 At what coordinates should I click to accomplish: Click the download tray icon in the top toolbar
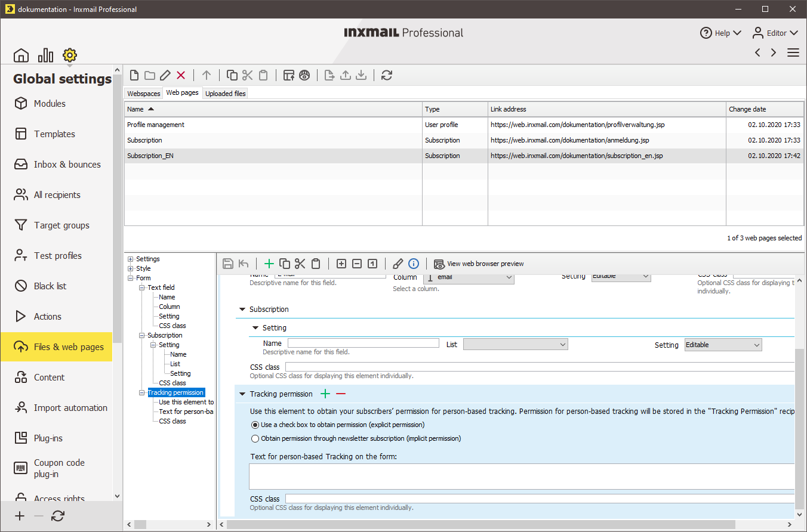361,75
